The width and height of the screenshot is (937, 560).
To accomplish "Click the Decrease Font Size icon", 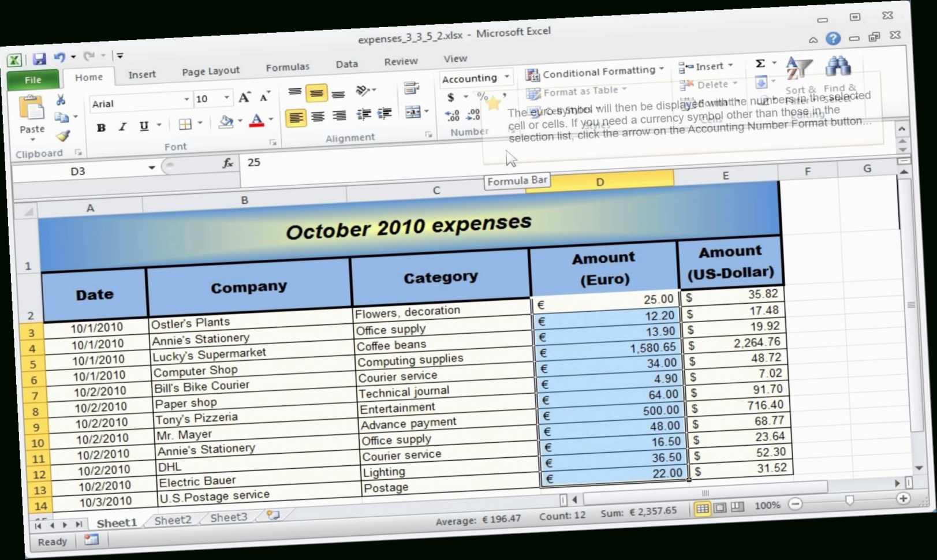I will [x=264, y=97].
